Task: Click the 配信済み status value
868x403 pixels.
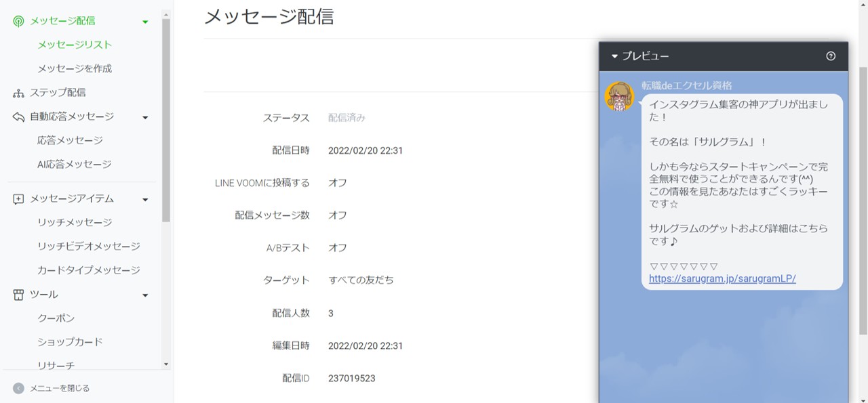Action: (x=347, y=118)
